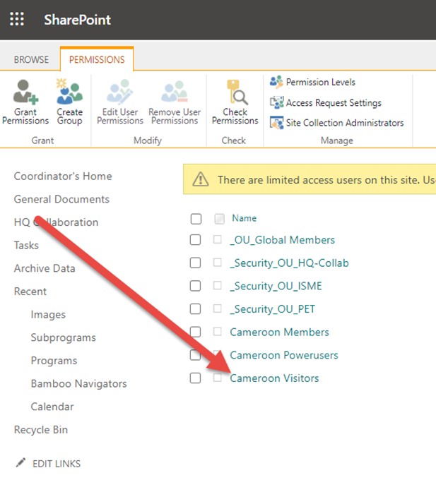The height and width of the screenshot is (504, 436).
Task: Click the Site Collection Administrators label
Action: [345, 123]
